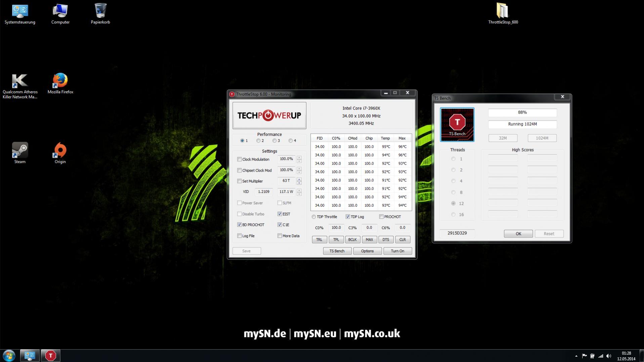644x362 pixels.
Task: Click the VID down arrow
Action: (299, 194)
